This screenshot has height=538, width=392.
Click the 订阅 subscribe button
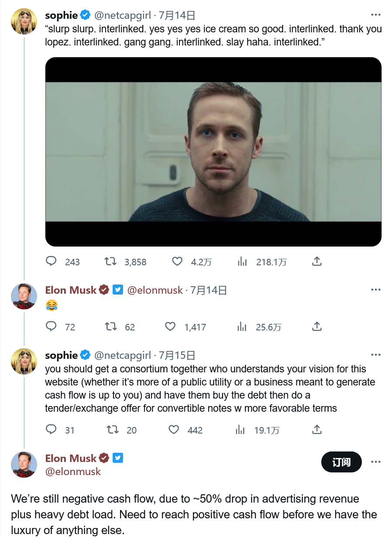pos(341,462)
